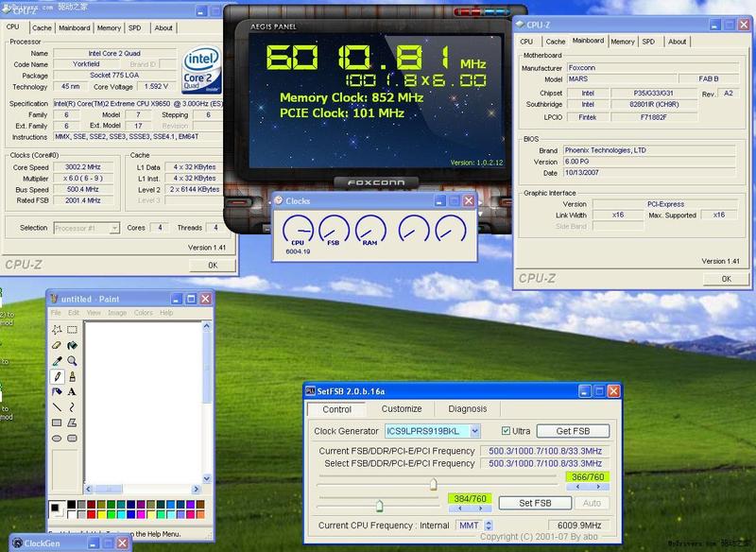Open Mainboard tab in left CPU-Z window
The width and height of the screenshot is (756, 552).
coord(75,28)
